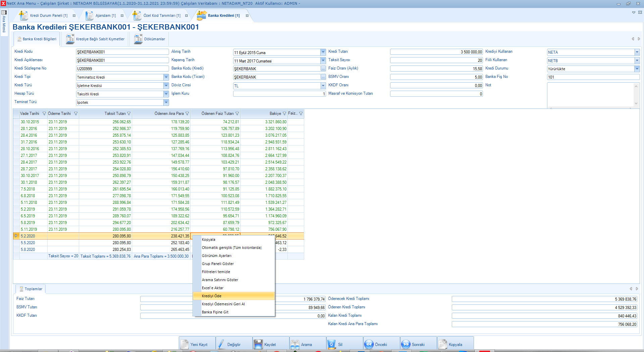Click Banka Fişine Git menu entry

coord(234,312)
